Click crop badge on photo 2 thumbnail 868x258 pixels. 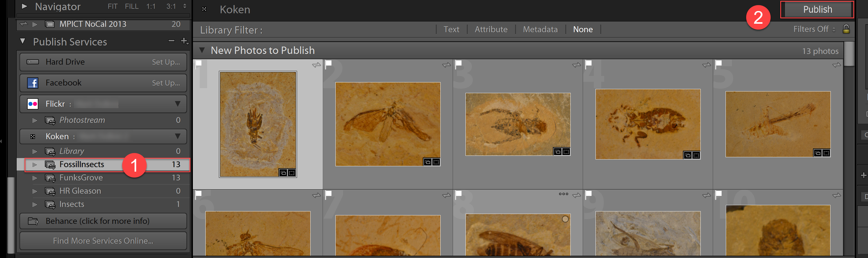436,162
